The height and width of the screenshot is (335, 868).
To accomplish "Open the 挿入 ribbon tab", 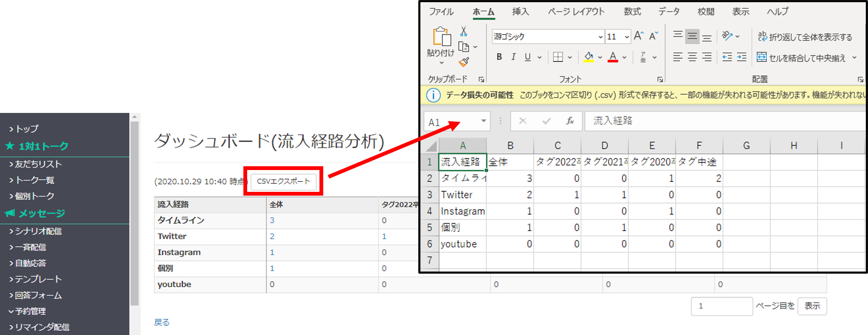I will pos(520,12).
